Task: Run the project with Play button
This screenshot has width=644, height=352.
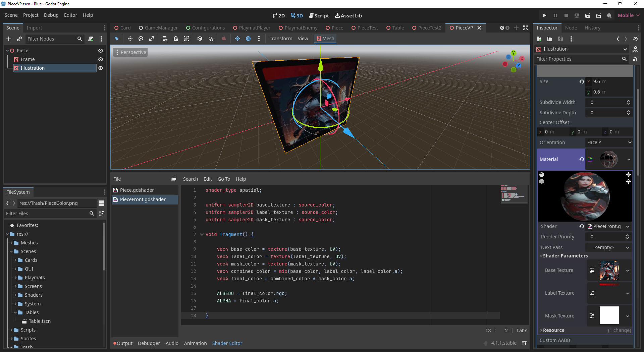Action: (x=544, y=15)
